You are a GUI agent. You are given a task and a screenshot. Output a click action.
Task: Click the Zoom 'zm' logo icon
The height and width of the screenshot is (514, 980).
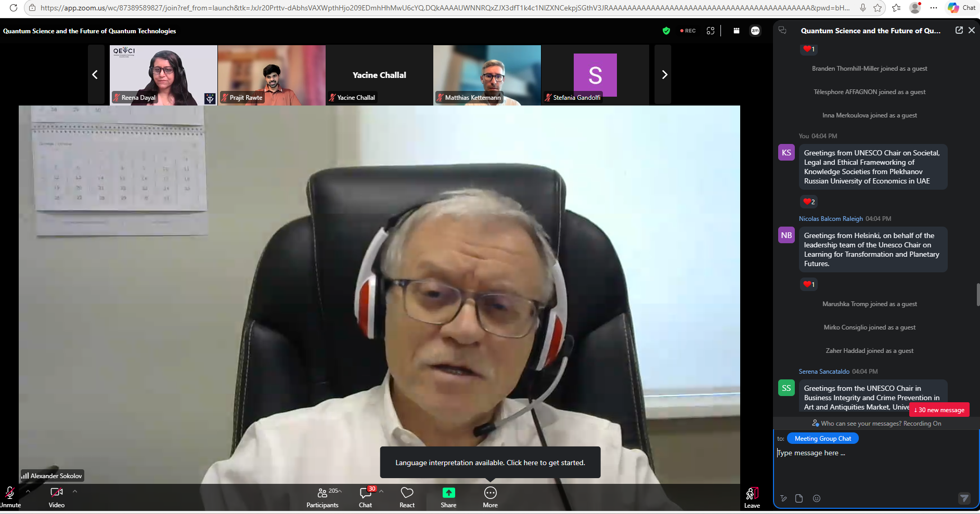(755, 31)
